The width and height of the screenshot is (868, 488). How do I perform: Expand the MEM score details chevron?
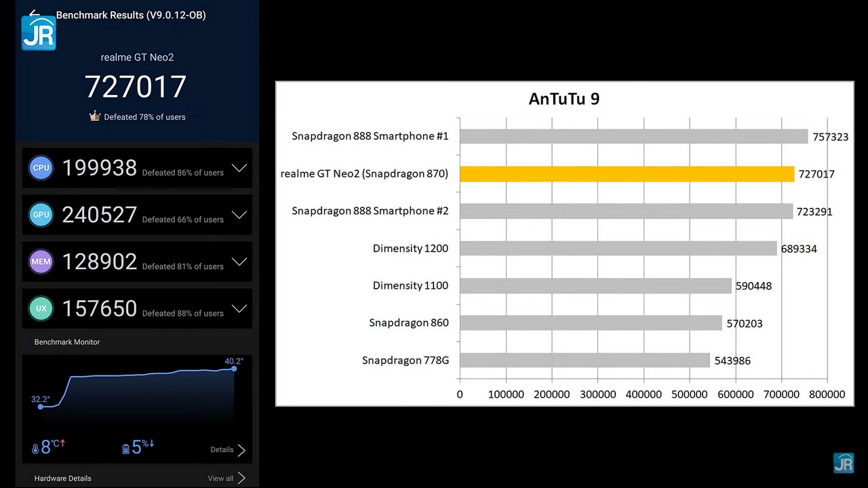pyautogui.click(x=239, y=262)
